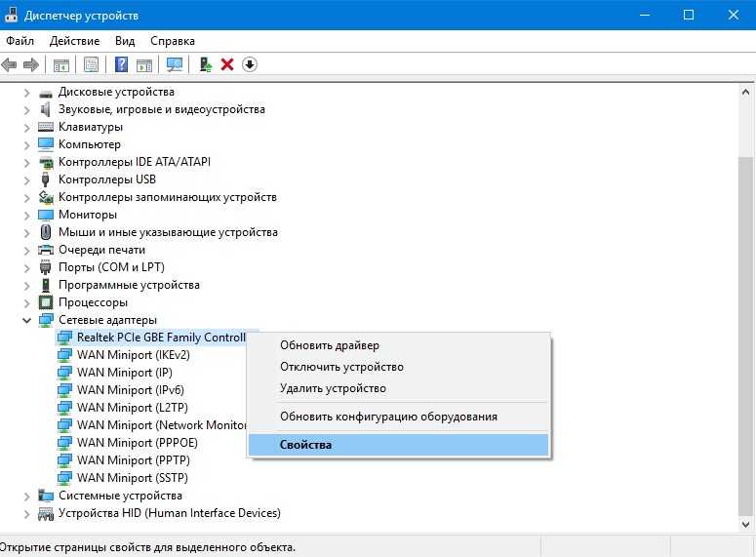Click the blue question-mark Help icon

click(122, 64)
